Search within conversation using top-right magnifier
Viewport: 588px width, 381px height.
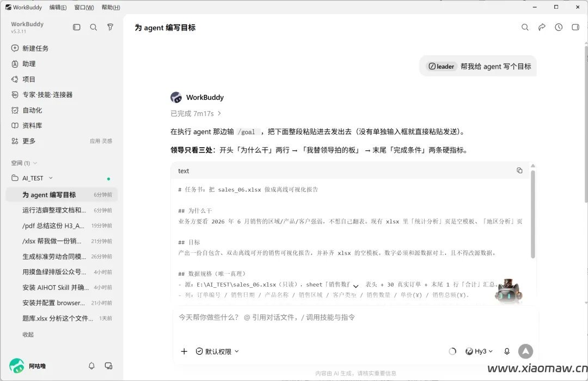tap(525, 27)
